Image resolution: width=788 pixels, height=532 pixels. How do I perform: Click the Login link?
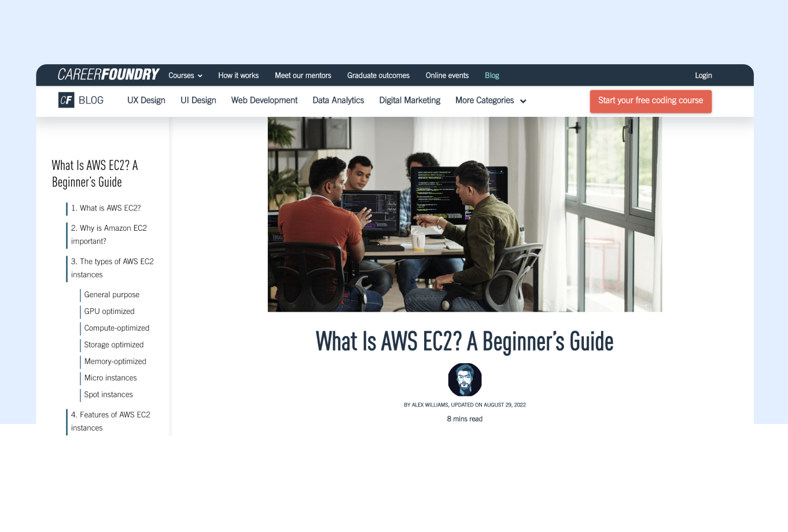click(703, 75)
